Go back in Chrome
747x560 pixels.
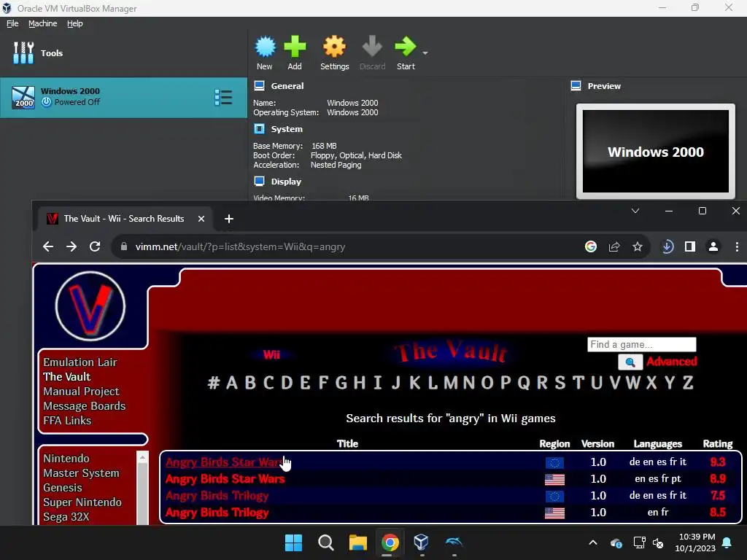coord(48,246)
